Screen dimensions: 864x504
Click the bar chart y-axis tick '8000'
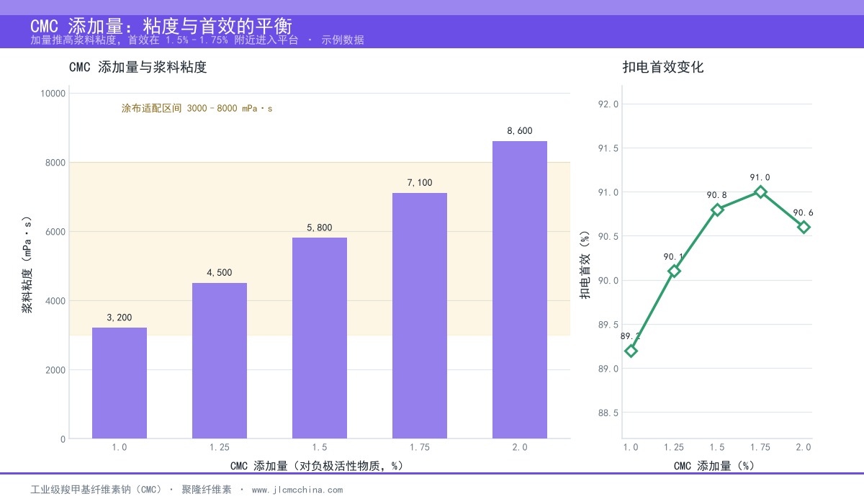tap(55, 163)
